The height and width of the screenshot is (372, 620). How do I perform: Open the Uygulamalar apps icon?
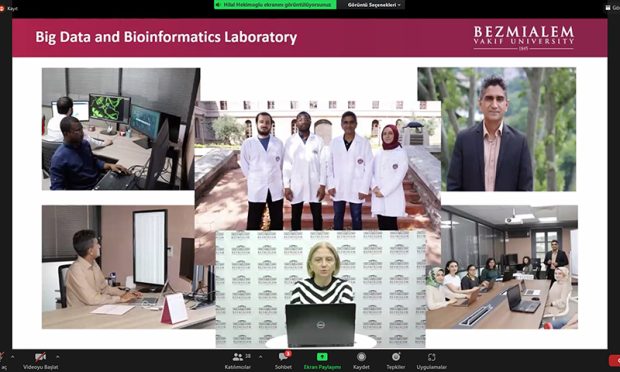point(431,357)
